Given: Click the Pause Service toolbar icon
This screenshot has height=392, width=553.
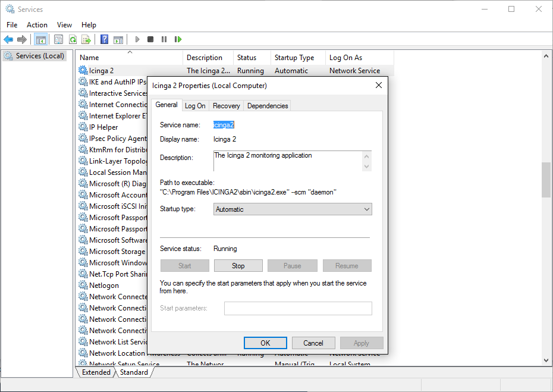Looking at the screenshot, I should click(164, 39).
